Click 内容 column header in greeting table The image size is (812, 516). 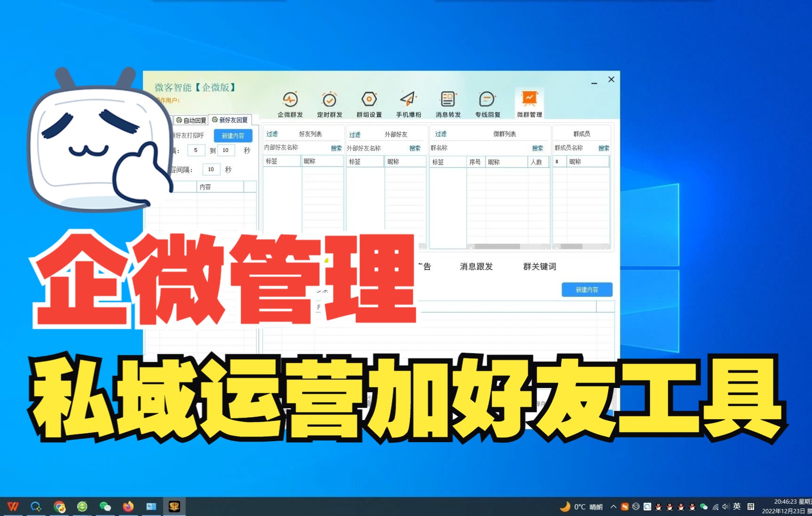point(220,187)
